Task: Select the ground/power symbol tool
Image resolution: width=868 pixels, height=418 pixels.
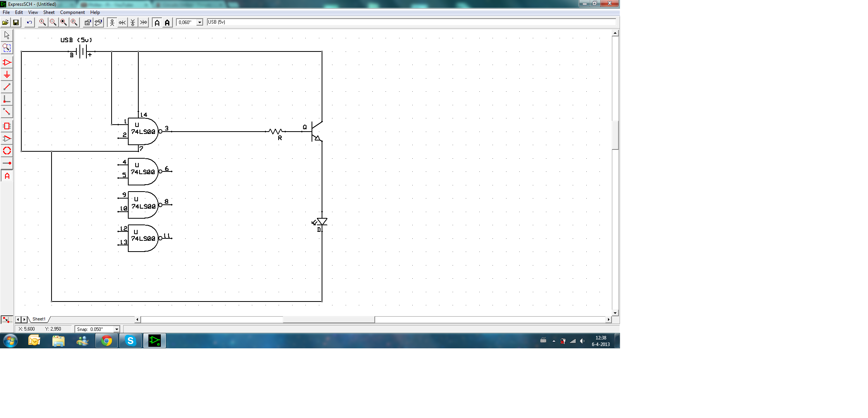Action: tap(7, 75)
